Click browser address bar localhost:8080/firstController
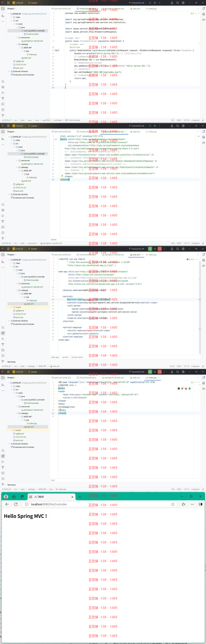The image size is (206, 644). click(x=100, y=504)
